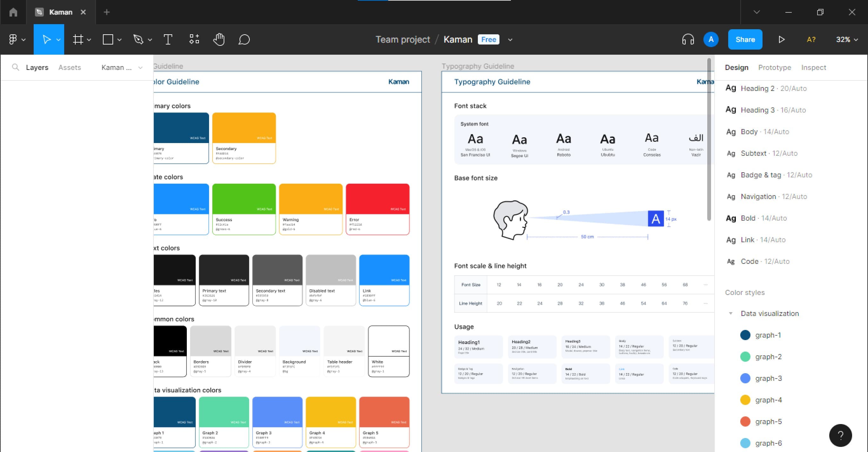Select the Secondary color card on canvas

pyautogui.click(x=244, y=138)
